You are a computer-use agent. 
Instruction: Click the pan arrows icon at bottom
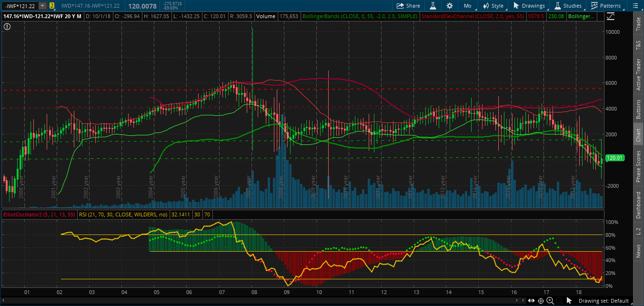(x=531, y=301)
